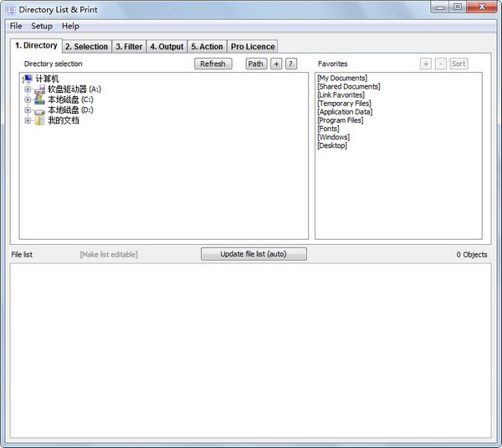
Task: Click the Computer root node icon
Action: tap(28, 79)
